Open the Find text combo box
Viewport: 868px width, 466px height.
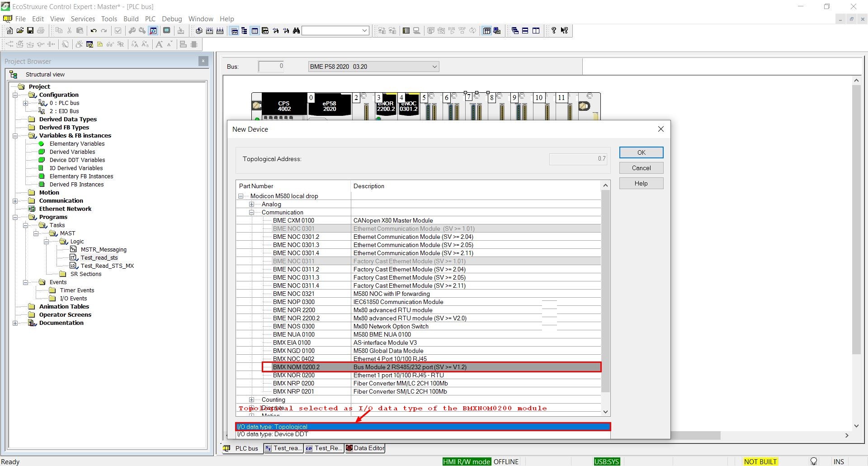click(x=335, y=31)
